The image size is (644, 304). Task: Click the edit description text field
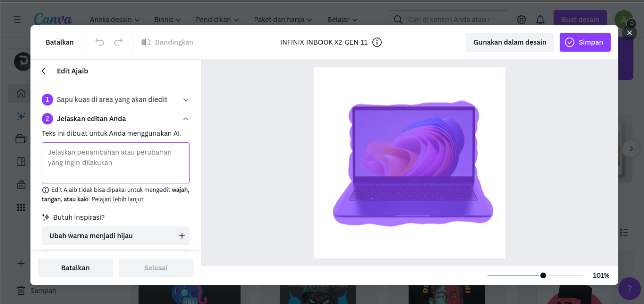[115, 163]
